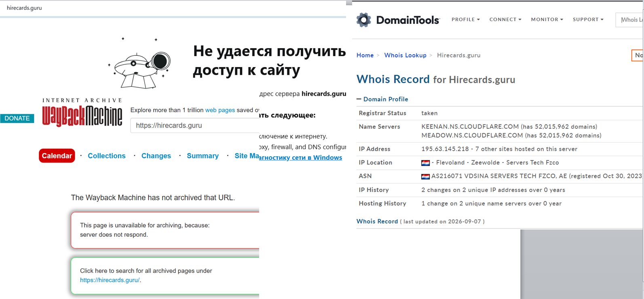Viewport: 644px width, 299px height.
Task: Click the 'taken' registrar status value
Action: (x=429, y=114)
